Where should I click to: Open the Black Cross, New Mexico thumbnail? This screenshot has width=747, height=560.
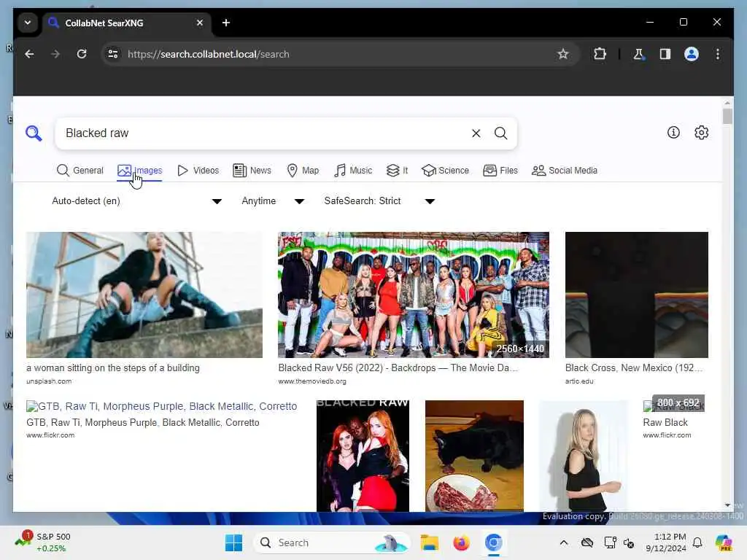(636, 295)
